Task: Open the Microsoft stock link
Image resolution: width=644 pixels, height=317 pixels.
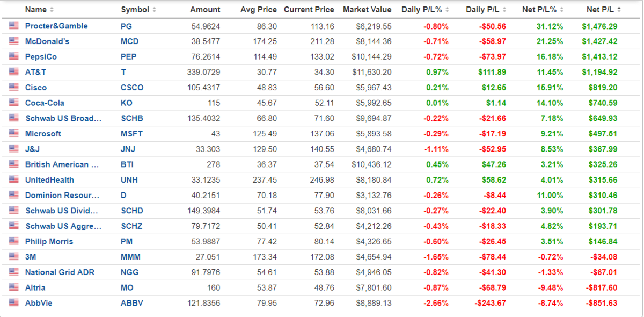Action: click(43, 134)
